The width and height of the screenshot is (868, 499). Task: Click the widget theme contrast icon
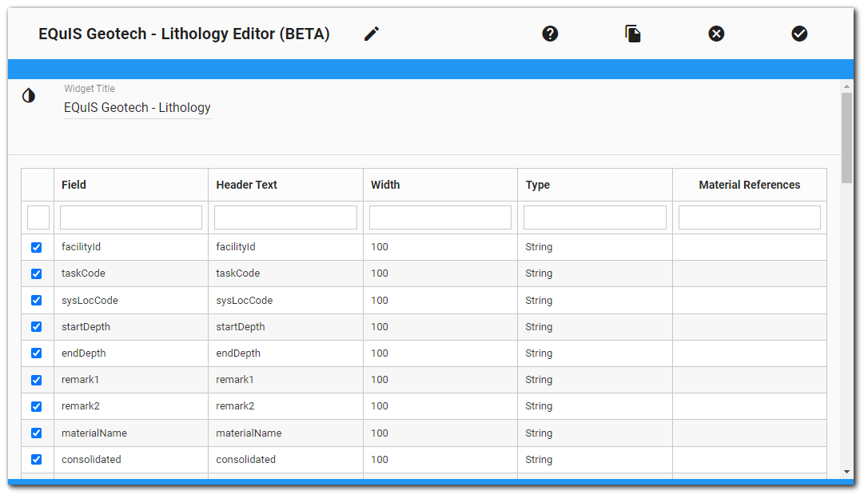pyautogui.click(x=29, y=94)
